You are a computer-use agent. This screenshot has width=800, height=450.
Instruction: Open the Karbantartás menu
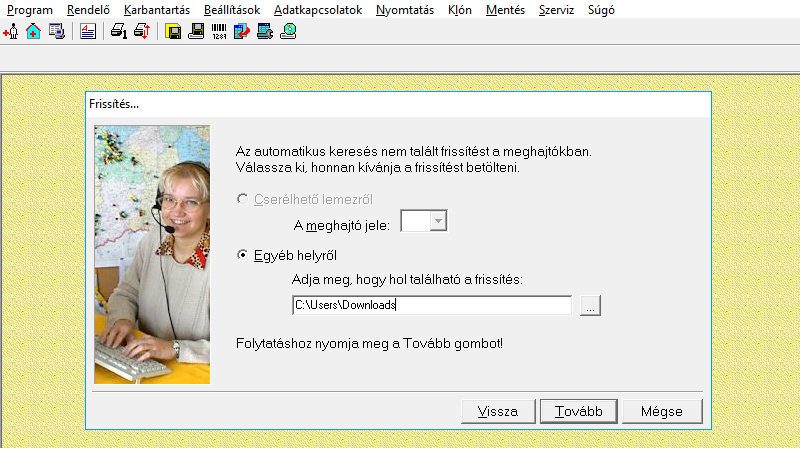point(157,10)
